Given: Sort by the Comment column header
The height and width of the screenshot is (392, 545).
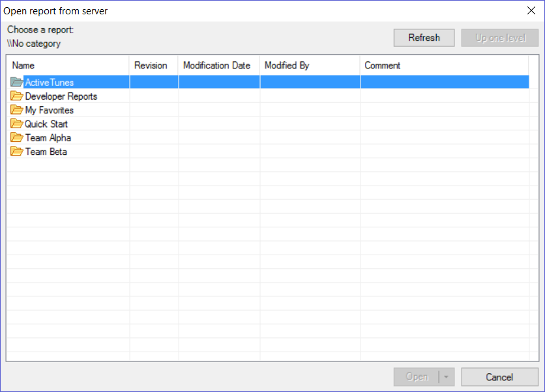Looking at the screenshot, I should coord(445,65).
